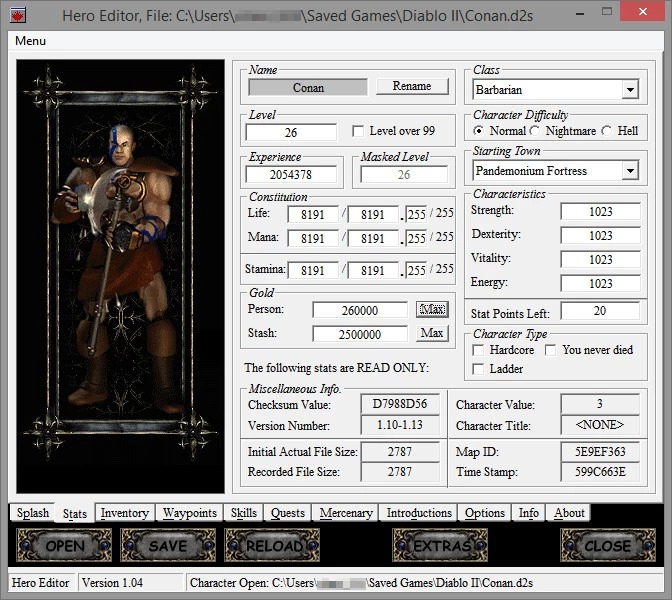Click the Dexterity value field
This screenshot has height=600, width=672.
point(600,235)
